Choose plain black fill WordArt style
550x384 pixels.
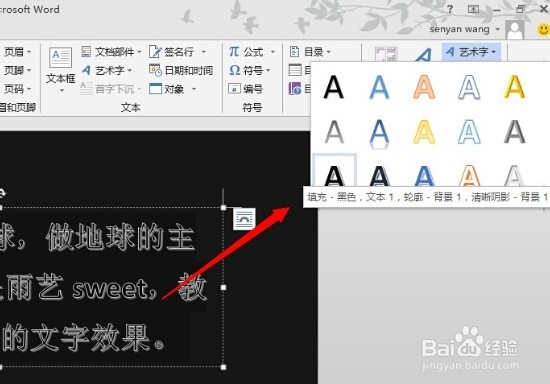(334, 87)
